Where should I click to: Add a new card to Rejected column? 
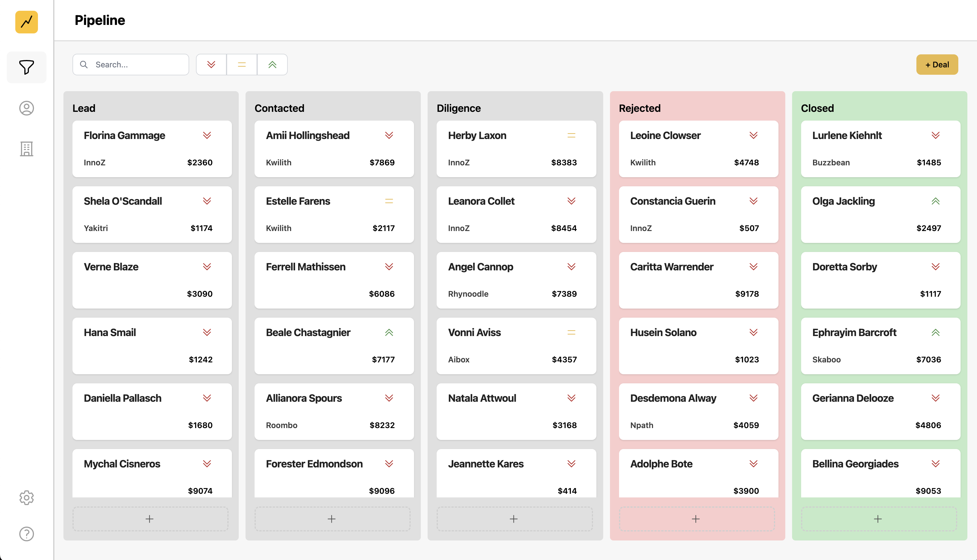coord(697,519)
